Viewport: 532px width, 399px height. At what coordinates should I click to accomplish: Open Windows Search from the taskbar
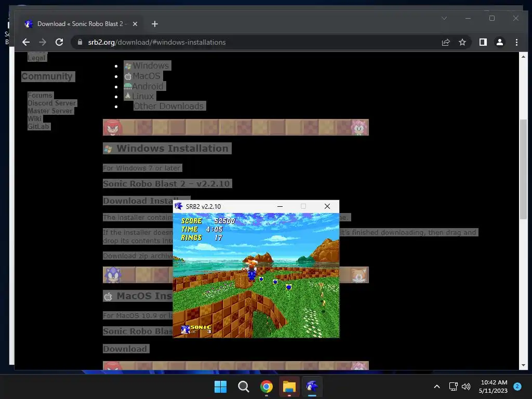[x=243, y=387]
